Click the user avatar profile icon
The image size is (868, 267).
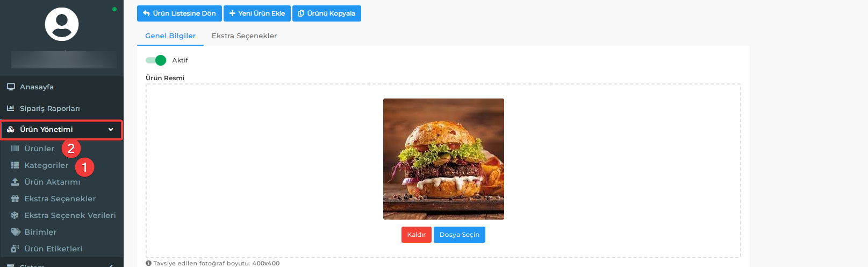[62, 24]
